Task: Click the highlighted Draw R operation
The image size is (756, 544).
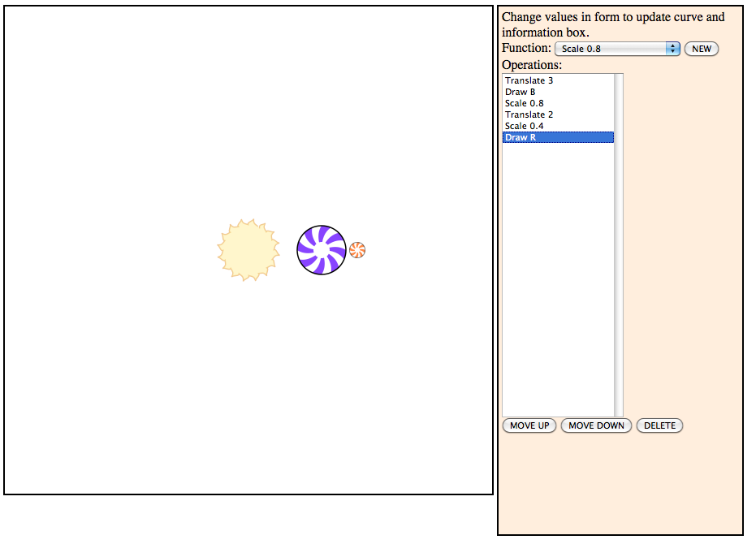Action: [521, 137]
